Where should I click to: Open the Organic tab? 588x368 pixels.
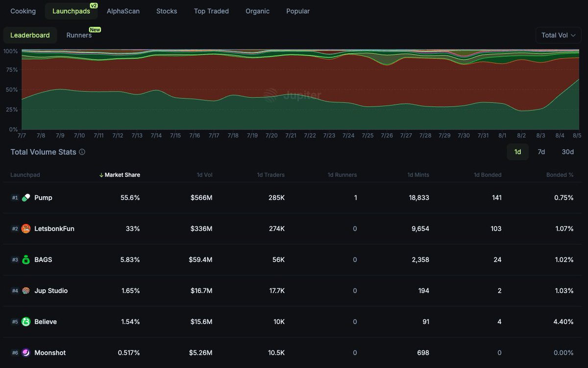point(258,11)
